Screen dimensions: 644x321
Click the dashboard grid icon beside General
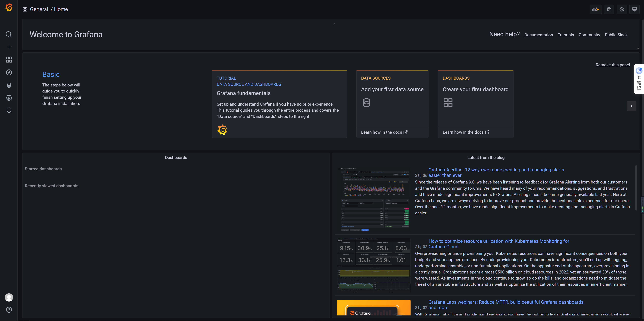(x=25, y=9)
